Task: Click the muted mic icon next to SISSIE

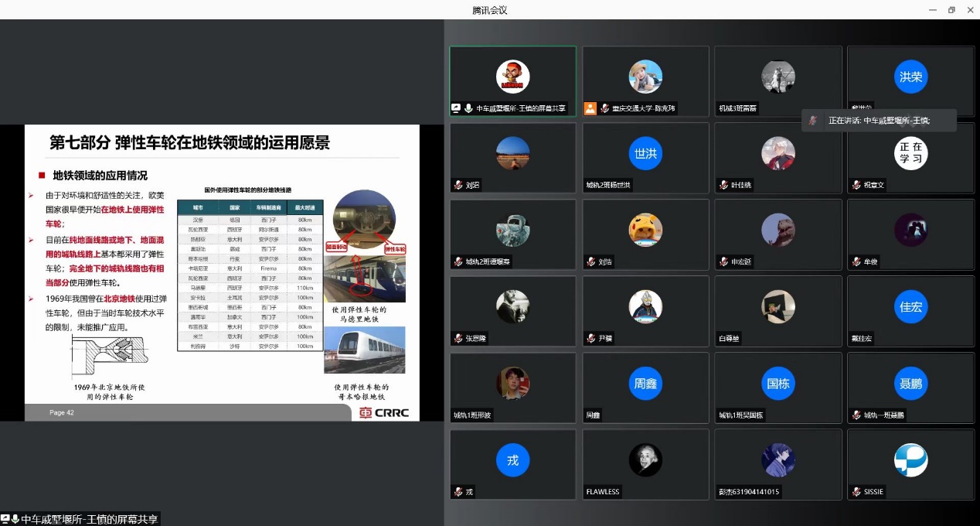Action: click(x=856, y=492)
